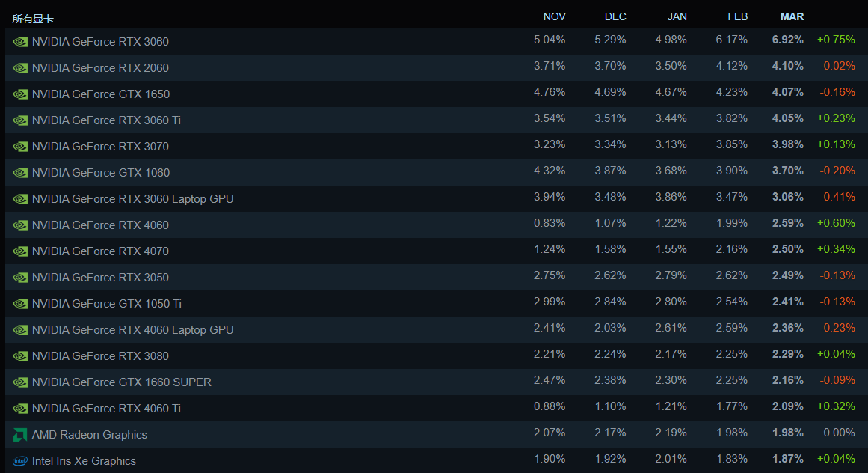Open the NVIDIA GeForce RTX 3060 Ti entry
This screenshot has height=473, width=868.
click(x=106, y=120)
